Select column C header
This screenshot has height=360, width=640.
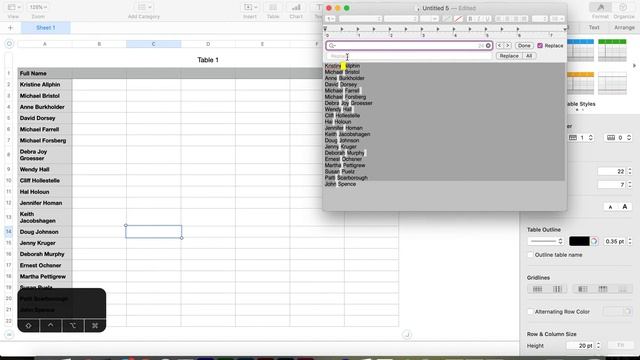153,44
